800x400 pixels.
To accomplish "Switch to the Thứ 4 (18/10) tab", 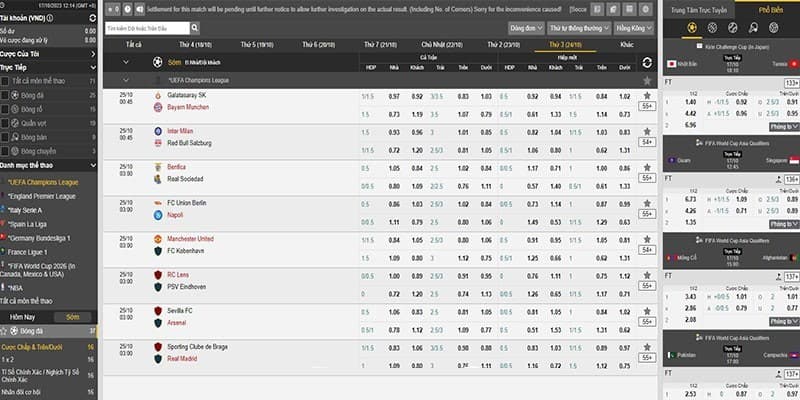I will point(195,45).
